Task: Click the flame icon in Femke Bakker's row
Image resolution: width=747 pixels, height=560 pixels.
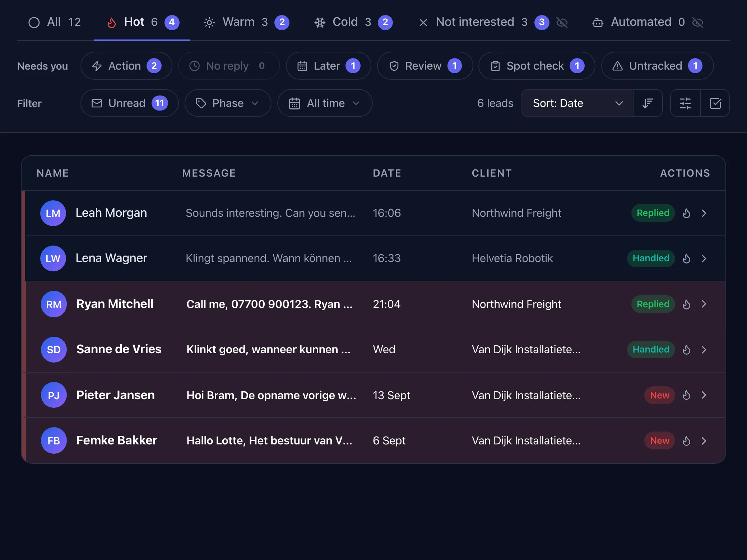Action: coord(686,441)
